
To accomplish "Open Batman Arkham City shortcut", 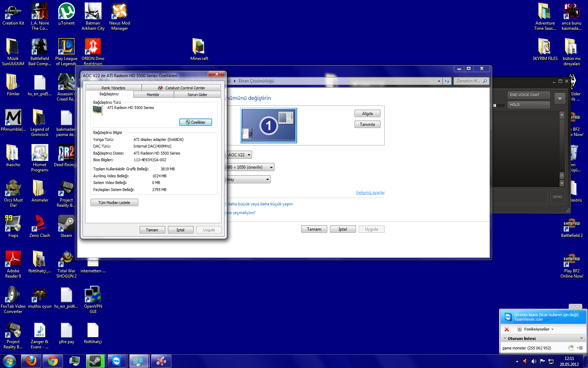I will 93,16.
